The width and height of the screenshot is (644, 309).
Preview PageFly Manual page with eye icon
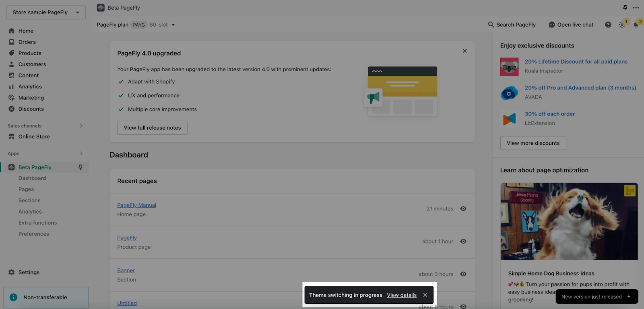[x=463, y=209]
